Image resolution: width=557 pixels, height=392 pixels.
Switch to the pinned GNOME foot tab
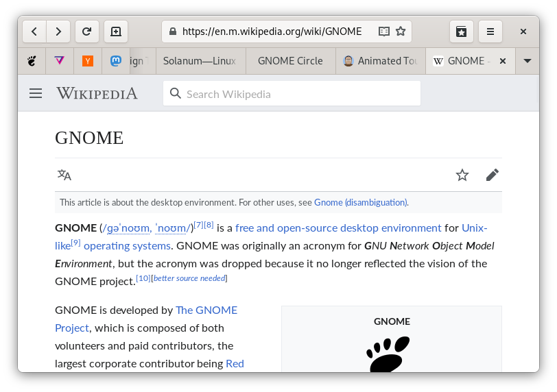pos(32,61)
